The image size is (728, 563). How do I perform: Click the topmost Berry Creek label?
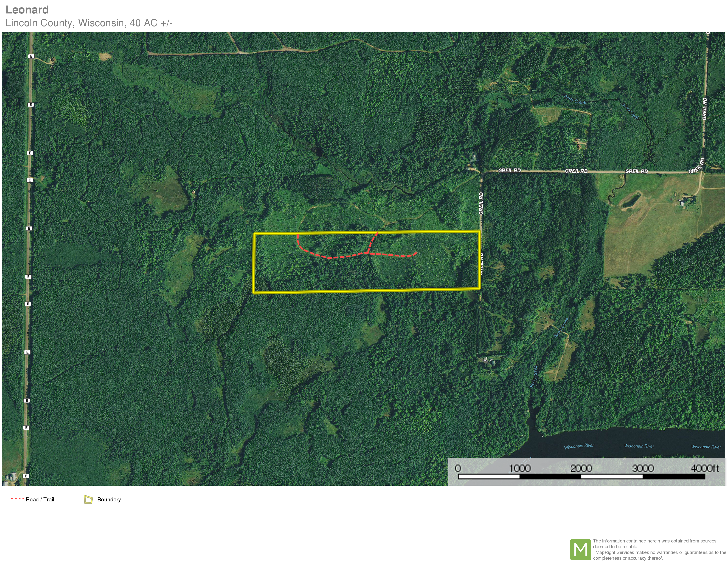[x=575, y=100]
